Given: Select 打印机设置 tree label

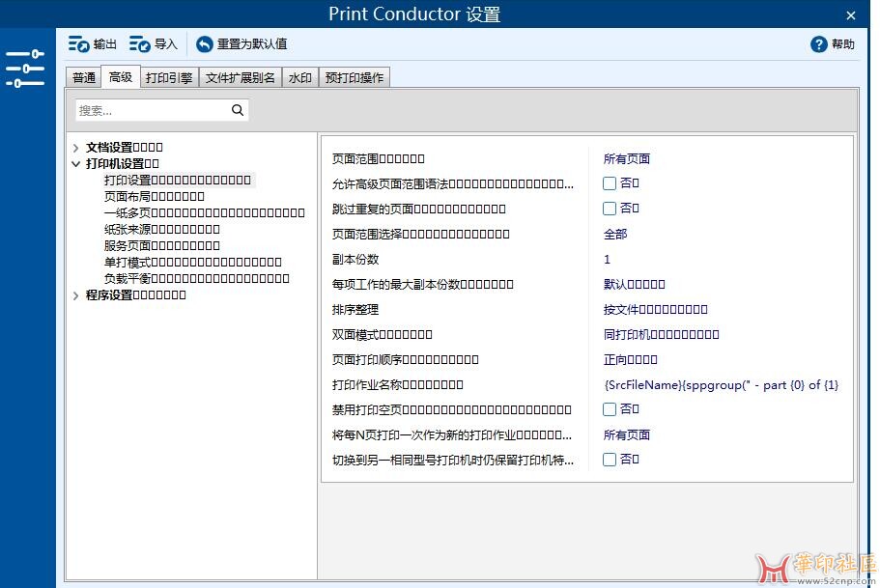Looking at the screenshot, I should tap(122, 164).
